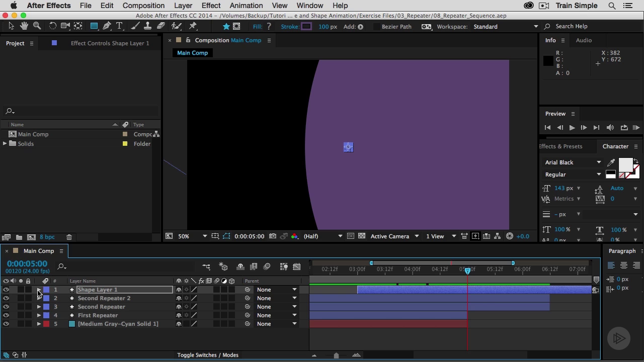Click the Stroke color swatch

click(x=306, y=27)
